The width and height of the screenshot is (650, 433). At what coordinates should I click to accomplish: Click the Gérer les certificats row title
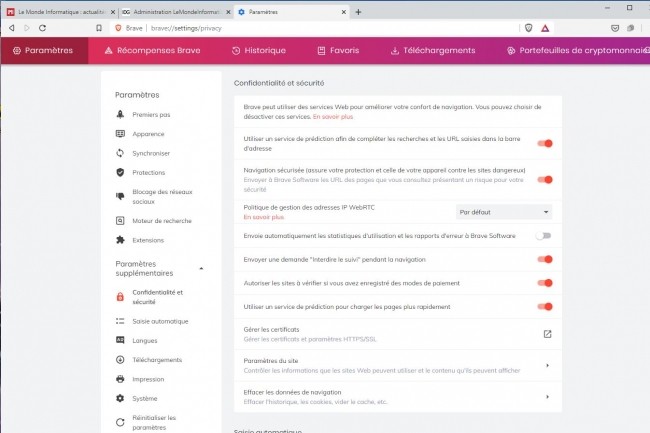(271, 329)
